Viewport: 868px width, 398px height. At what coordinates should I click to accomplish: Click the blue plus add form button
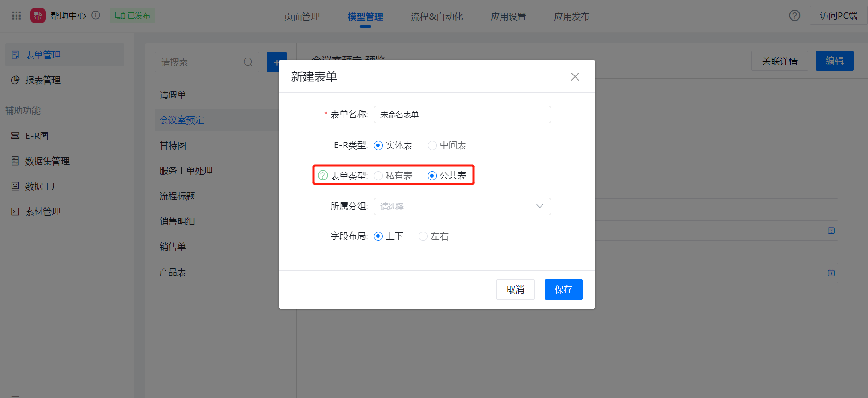(276, 62)
